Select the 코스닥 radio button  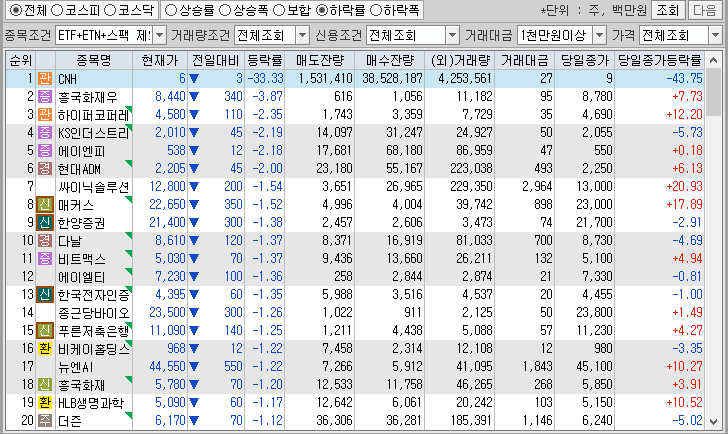point(110,10)
